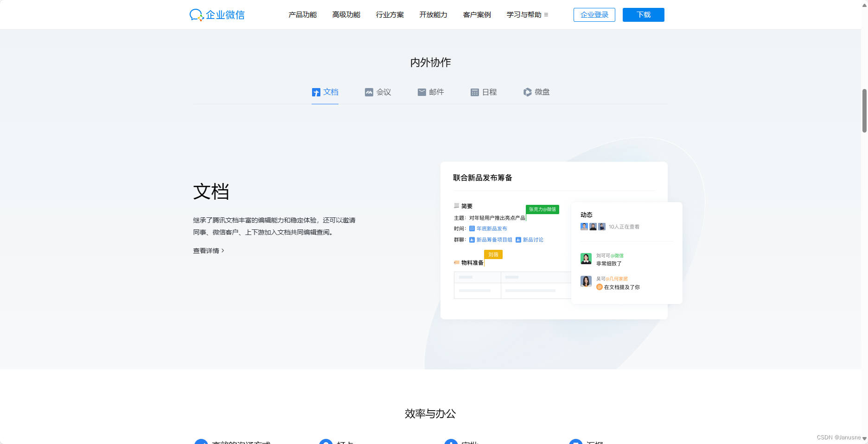
Task: Click 吴可's avatar in 动态 panel
Action: pos(586,281)
